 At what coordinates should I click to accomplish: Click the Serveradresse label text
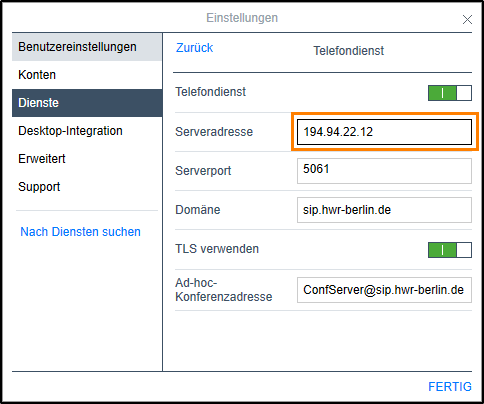click(x=214, y=132)
